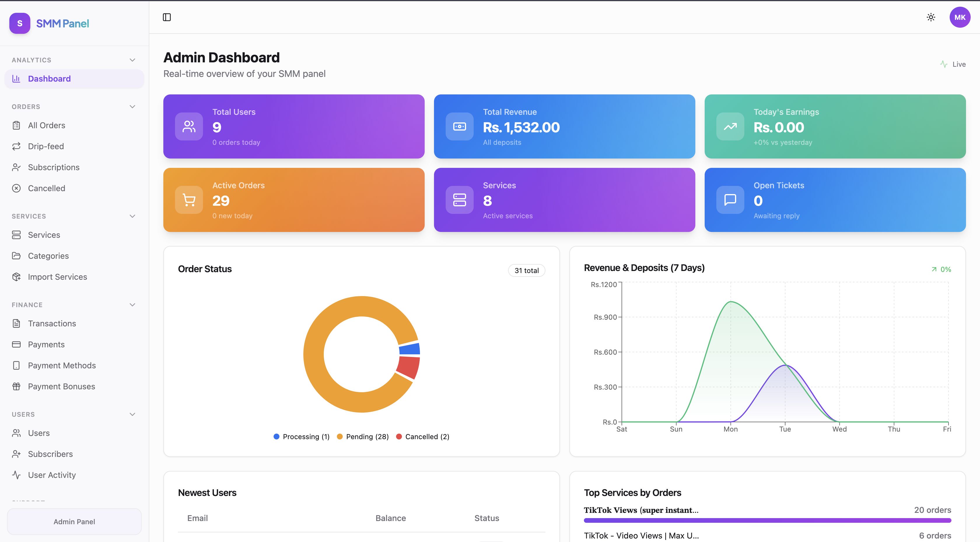Click the Total Users people icon
Image resolution: width=980 pixels, height=542 pixels.
[x=189, y=126]
